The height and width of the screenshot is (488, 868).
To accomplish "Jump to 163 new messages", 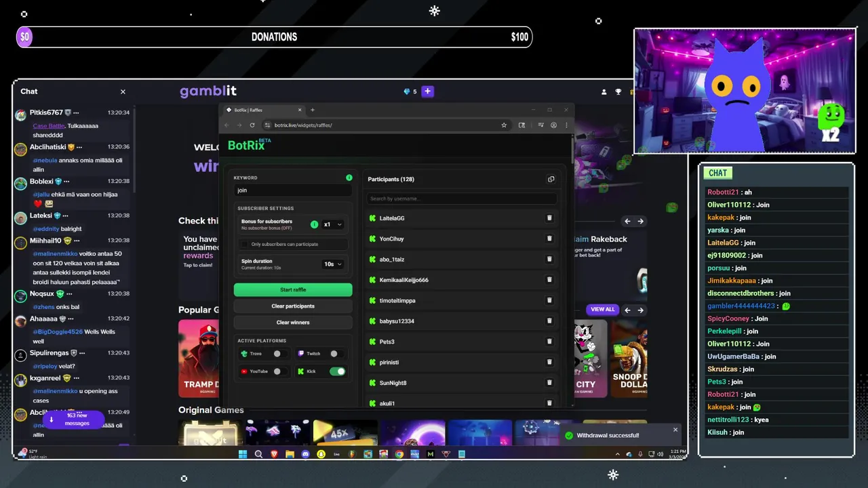I will coord(73,420).
